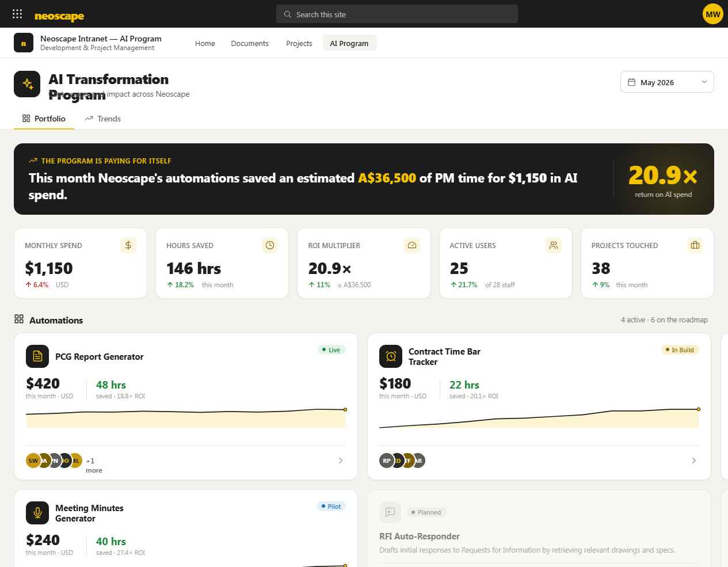The width and height of the screenshot is (728, 567).
Task: Expand Contract Time Bar Tracker chevron arrow
Action: [x=694, y=461]
